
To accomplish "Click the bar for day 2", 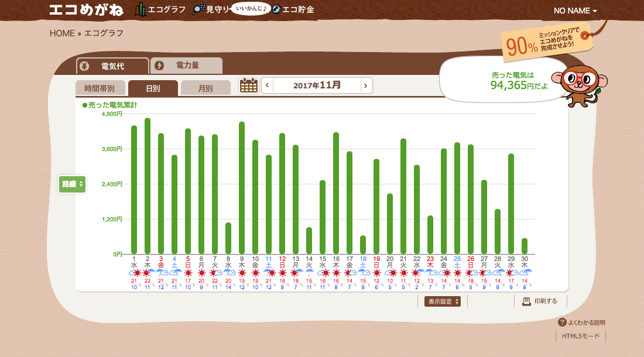I will click(148, 186).
